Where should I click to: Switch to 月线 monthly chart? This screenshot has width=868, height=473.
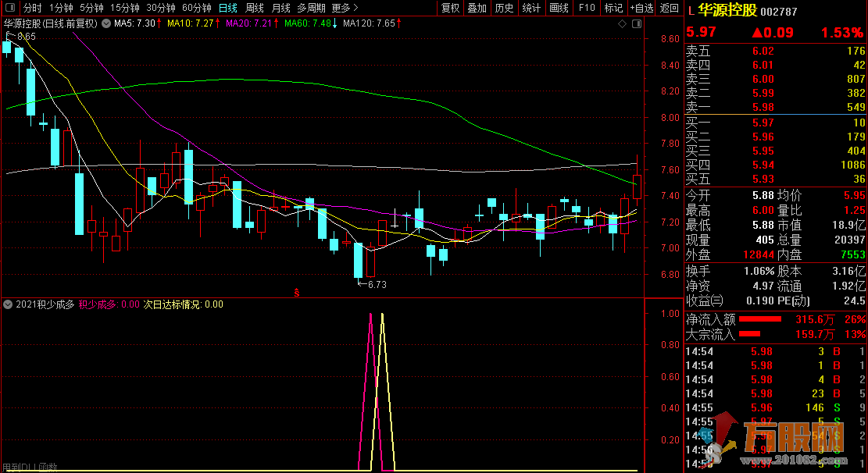click(281, 8)
